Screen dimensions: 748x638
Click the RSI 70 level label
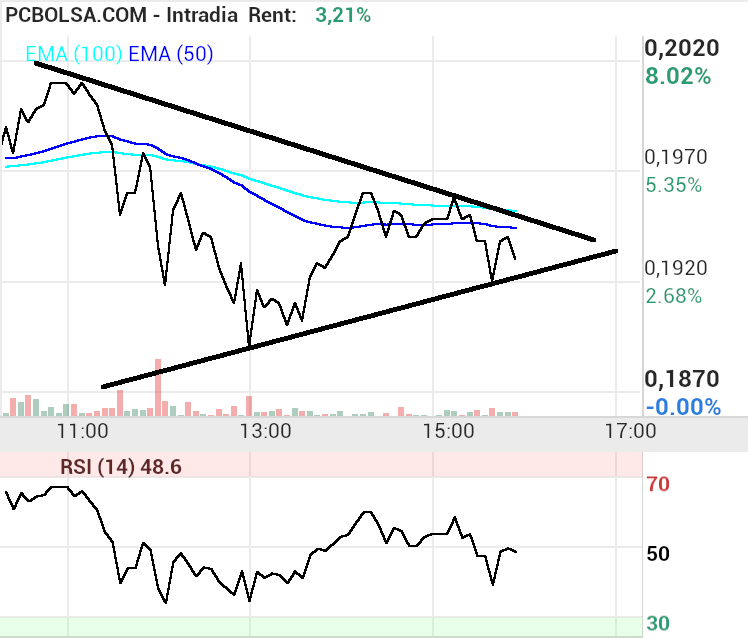coord(658,484)
